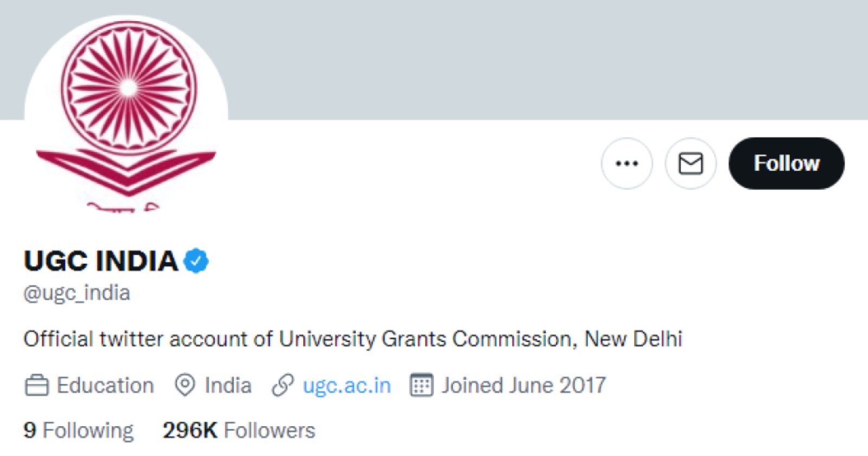Screen dimensions: 868x456
Task: Open the three-dot More options button
Action: (x=627, y=163)
